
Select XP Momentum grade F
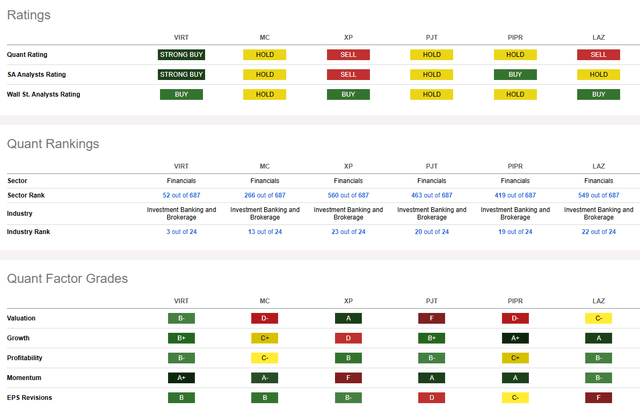348,378
